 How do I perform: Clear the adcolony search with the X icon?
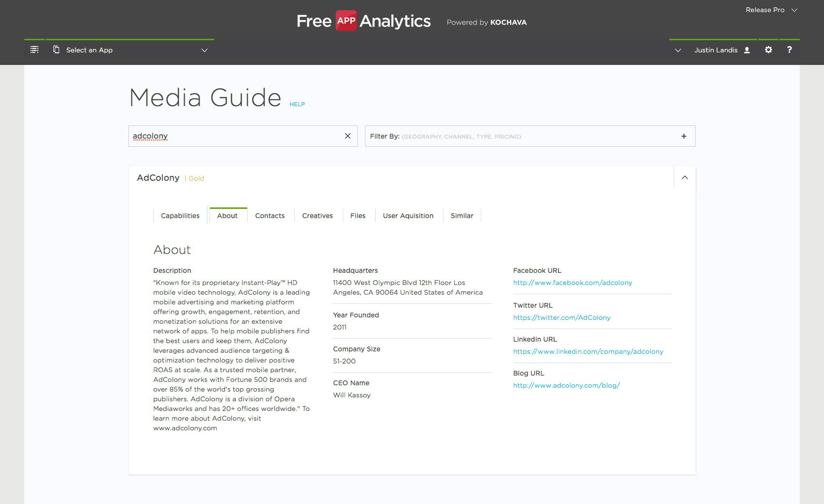(348, 136)
